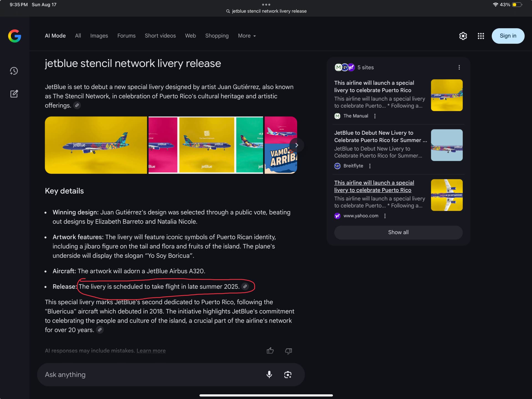This screenshot has height=399, width=532.
Task: Go to Google home via logo
Action: pyautogui.click(x=14, y=36)
